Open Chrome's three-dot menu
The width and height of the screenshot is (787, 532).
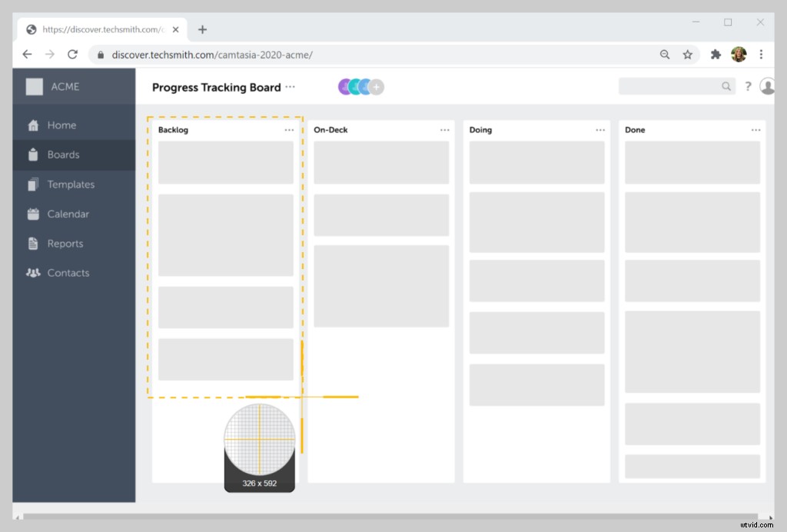(761, 55)
